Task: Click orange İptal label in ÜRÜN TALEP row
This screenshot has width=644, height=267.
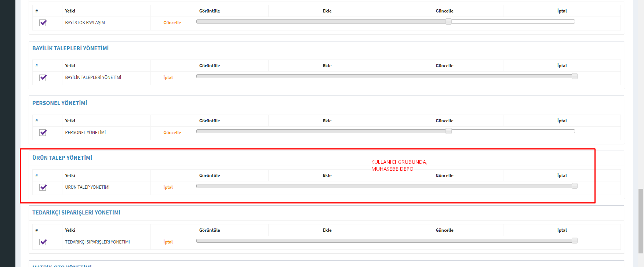Action: (168, 187)
